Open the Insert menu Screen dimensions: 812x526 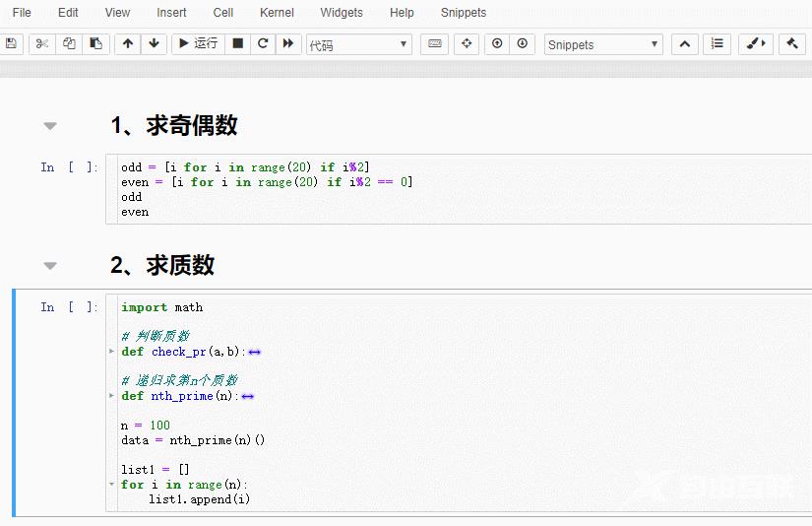(171, 13)
